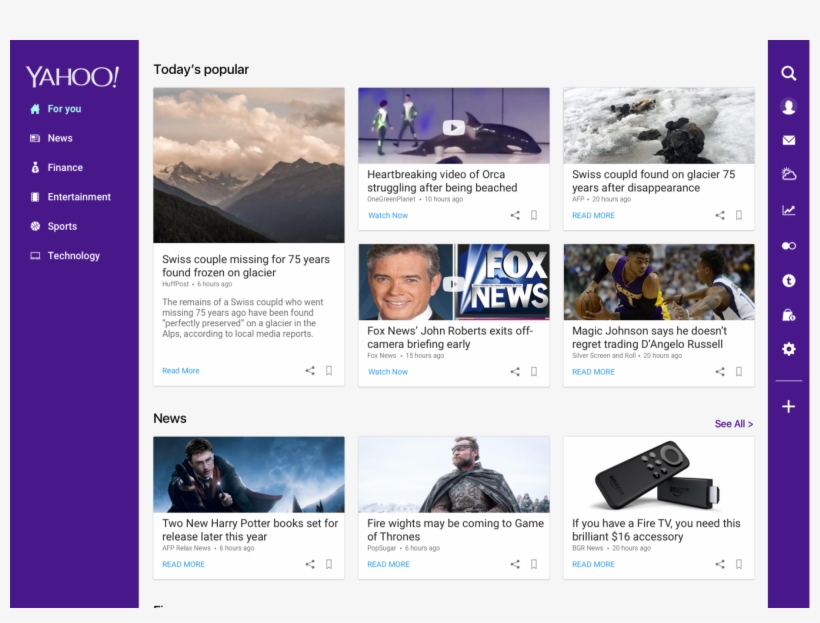Share the Game of Thrones story
This screenshot has height=623, width=820.
point(515,564)
